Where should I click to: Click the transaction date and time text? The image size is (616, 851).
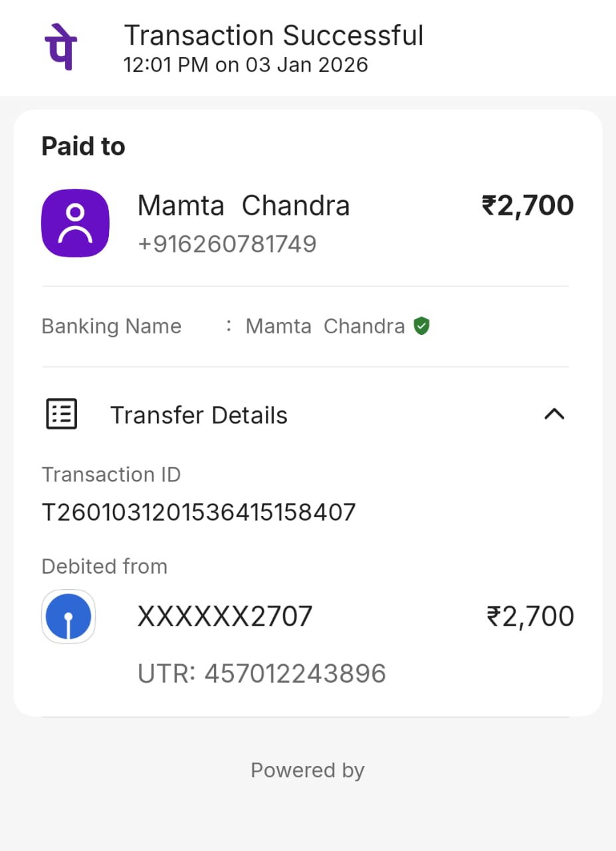(x=246, y=65)
